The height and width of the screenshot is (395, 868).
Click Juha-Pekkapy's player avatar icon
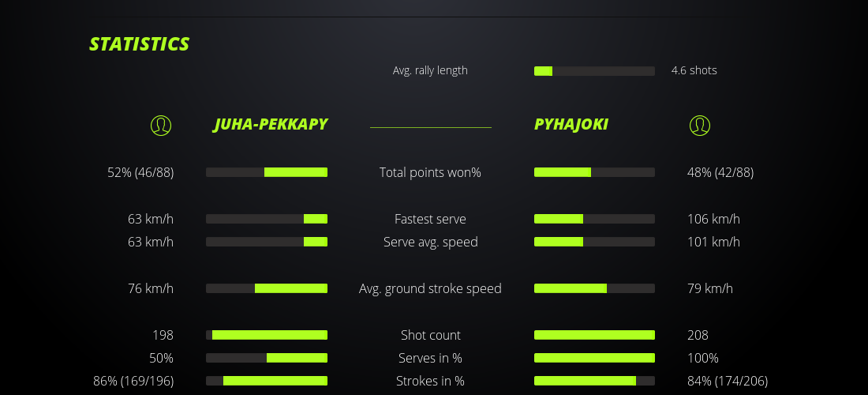point(161,125)
